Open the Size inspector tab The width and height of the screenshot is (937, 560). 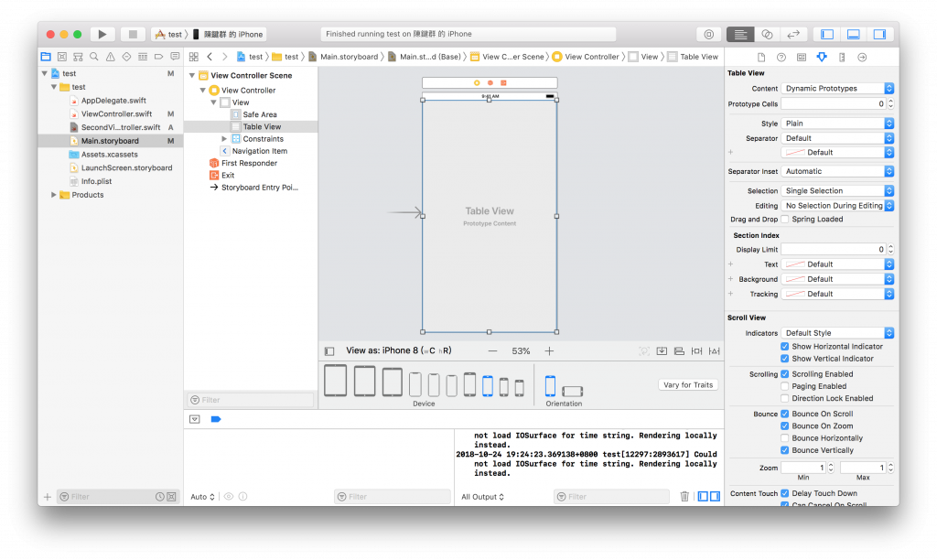842,58
